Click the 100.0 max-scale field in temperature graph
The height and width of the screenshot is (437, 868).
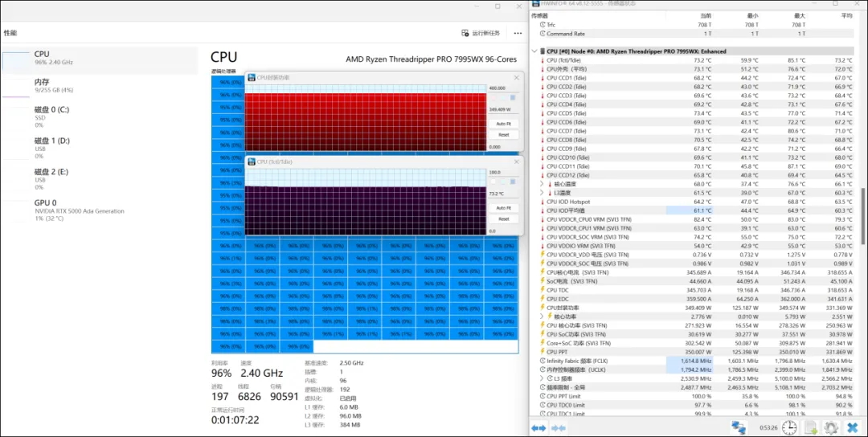click(503, 173)
